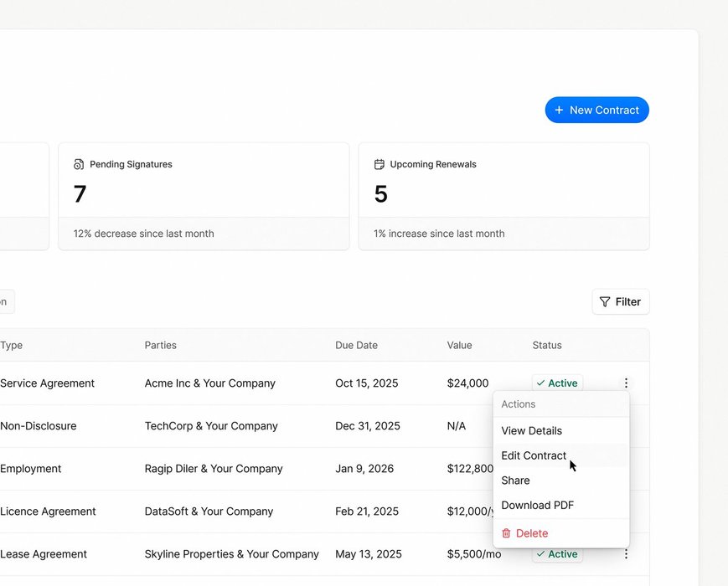Open three-dot menu for Acme Inc row

[626, 383]
